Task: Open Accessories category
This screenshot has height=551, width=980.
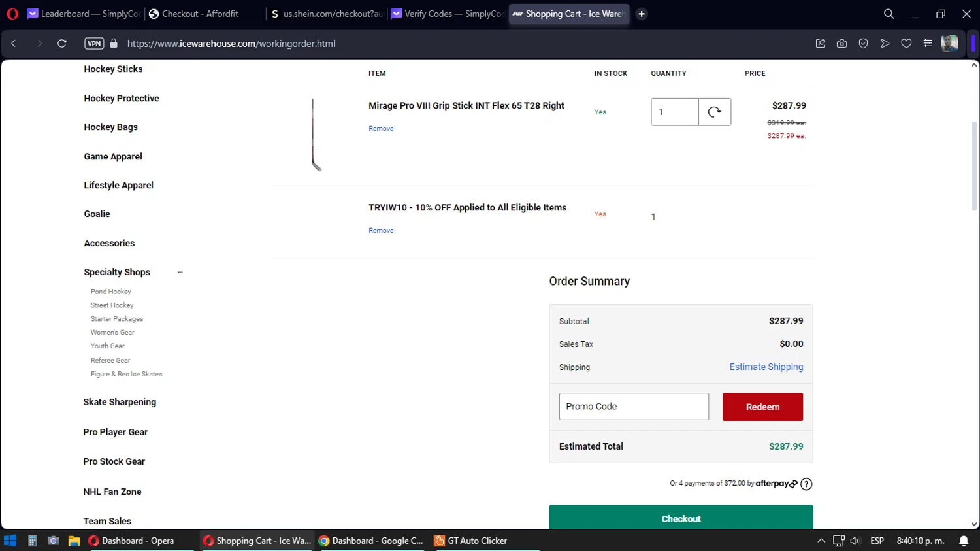Action: tap(109, 244)
